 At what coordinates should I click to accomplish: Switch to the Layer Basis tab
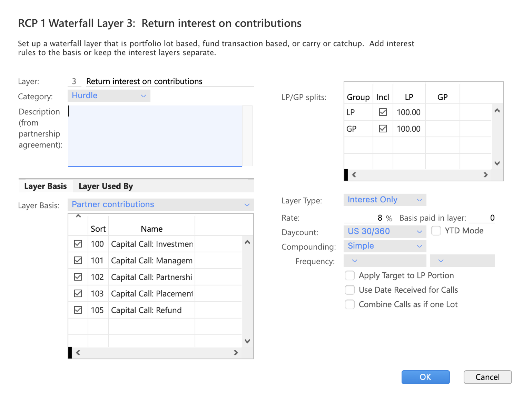pyautogui.click(x=46, y=186)
